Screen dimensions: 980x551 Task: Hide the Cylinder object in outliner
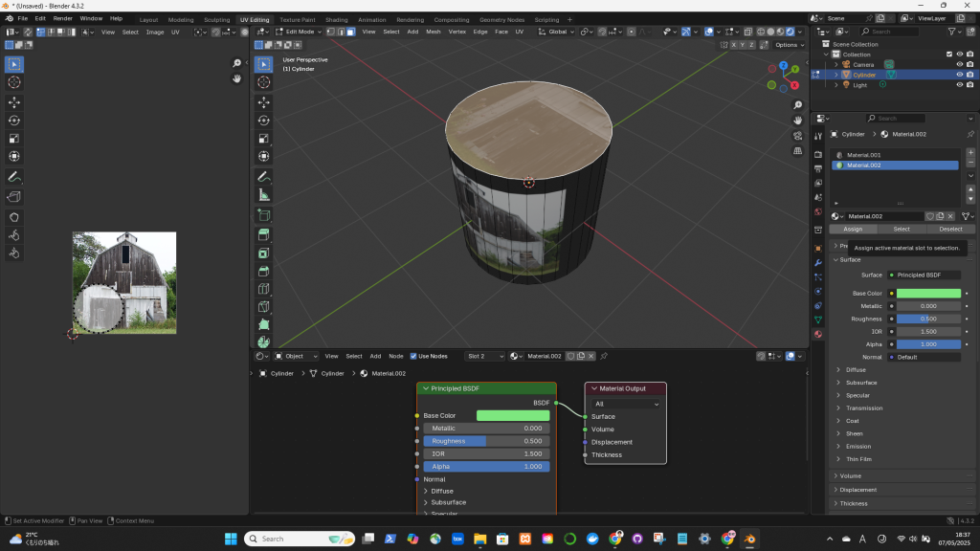point(959,75)
